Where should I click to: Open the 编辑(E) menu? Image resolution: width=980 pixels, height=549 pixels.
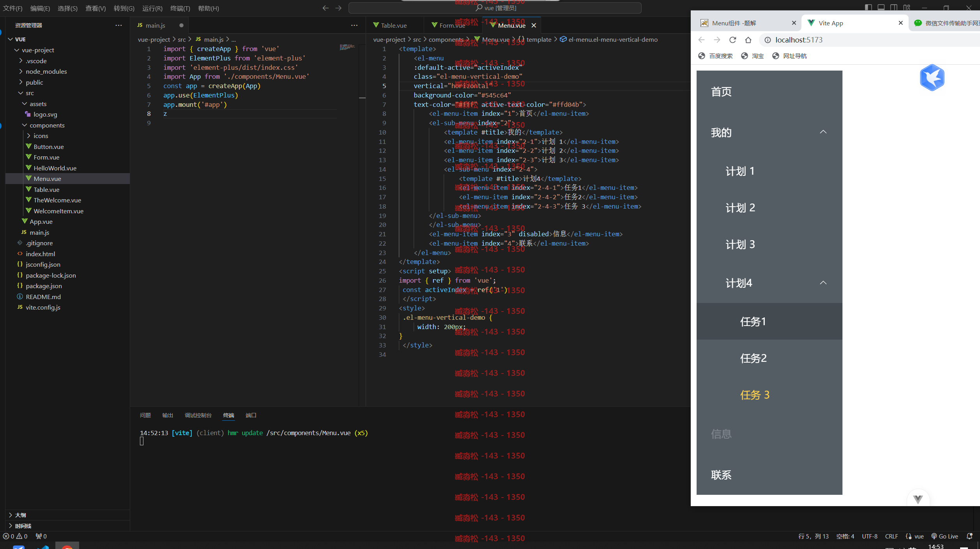[40, 8]
